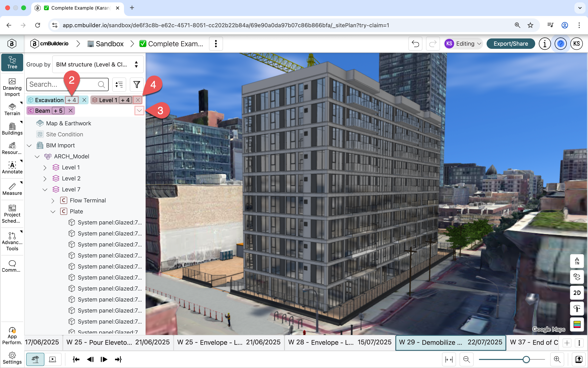This screenshot has width=588, height=368.
Task: Click the view orientation cube button
Action: click(577, 277)
